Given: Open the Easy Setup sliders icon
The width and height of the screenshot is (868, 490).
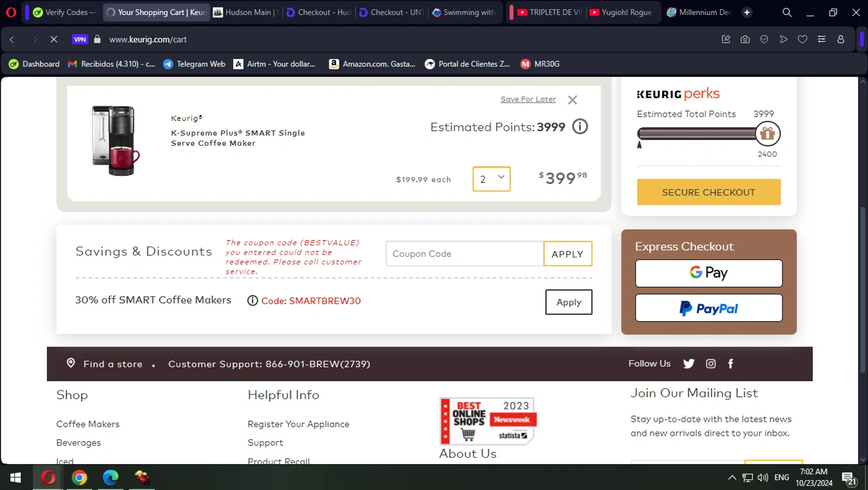Looking at the screenshot, I should [x=822, y=39].
